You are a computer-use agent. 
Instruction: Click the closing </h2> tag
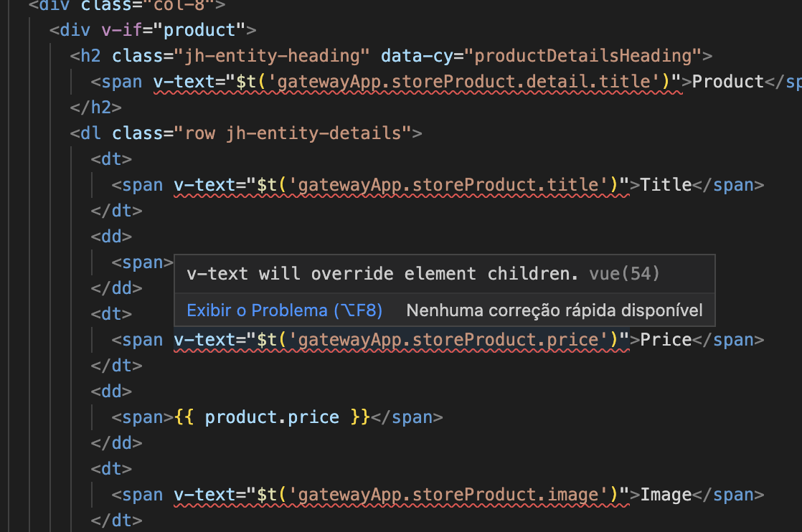click(95, 108)
